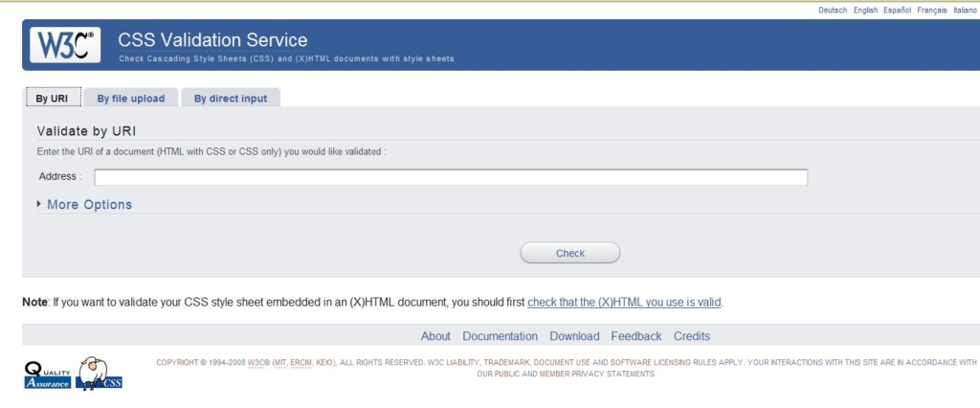The width and height of the screenshot is (980, 408).
Task: Open the MIT footer link
Action: pos(280,362)
